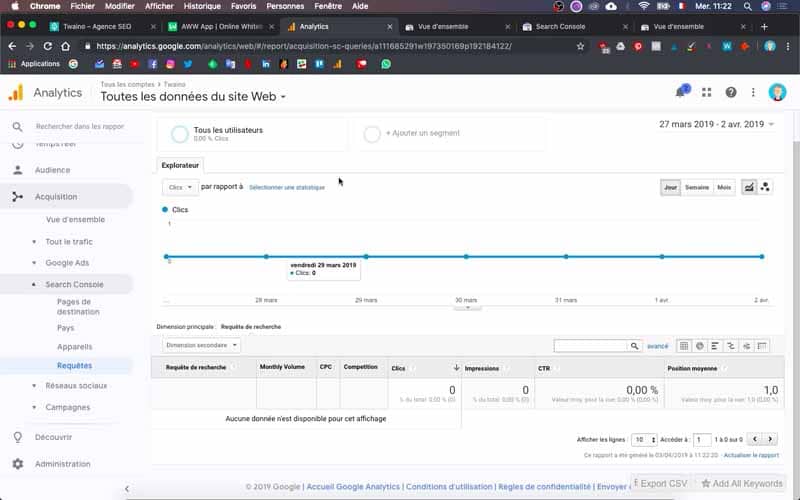Open the Clics metric dropdown
The height and width of the screenshot is (500, 800).
[x=180, y=187]
